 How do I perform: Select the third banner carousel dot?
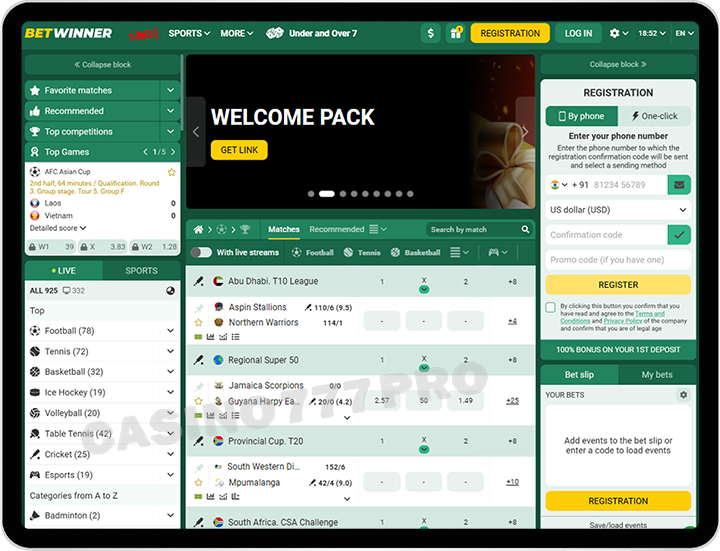343,194
